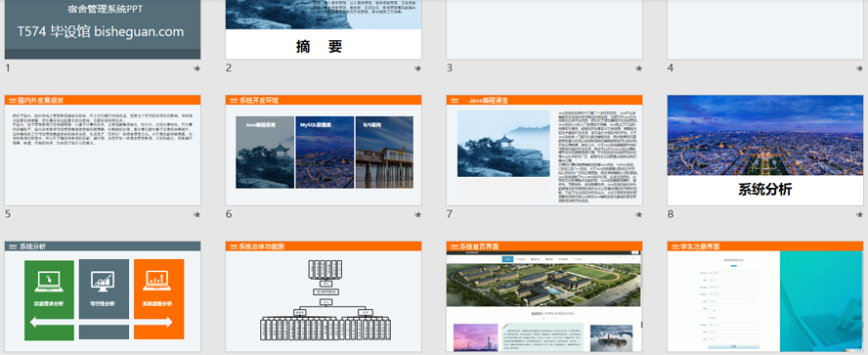Select slide 9 with green, gray, orange boxes
The height and width of the screenshot is (355, 868).
tap(103, 296)
